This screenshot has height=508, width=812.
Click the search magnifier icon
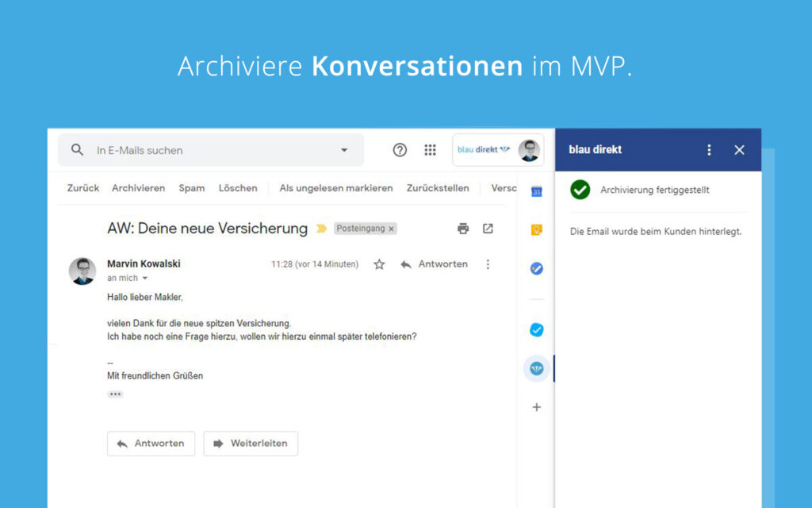(x=77, y=149)
